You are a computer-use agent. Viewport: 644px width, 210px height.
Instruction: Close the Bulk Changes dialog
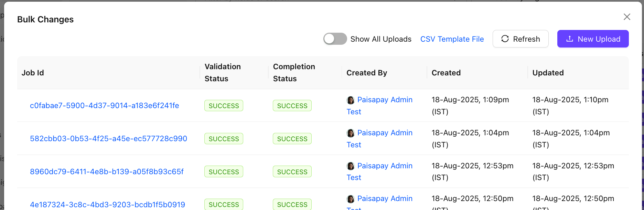[627, 17]
